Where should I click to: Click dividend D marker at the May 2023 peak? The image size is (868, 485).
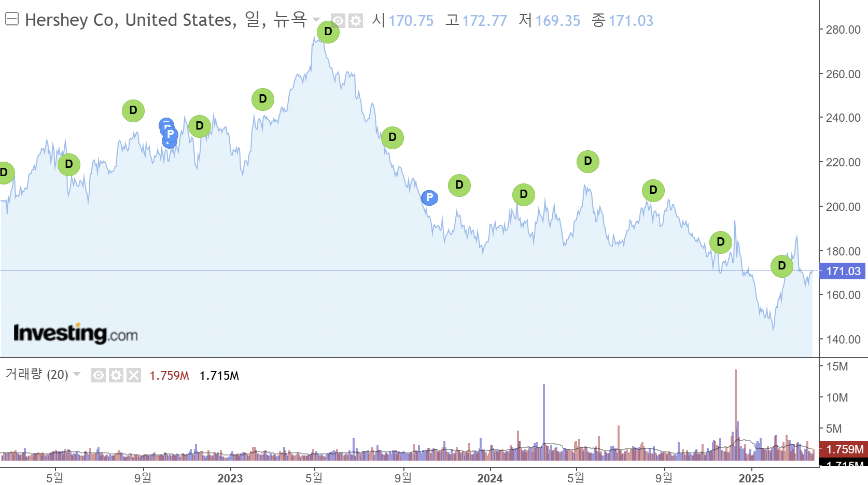(328, 32)
